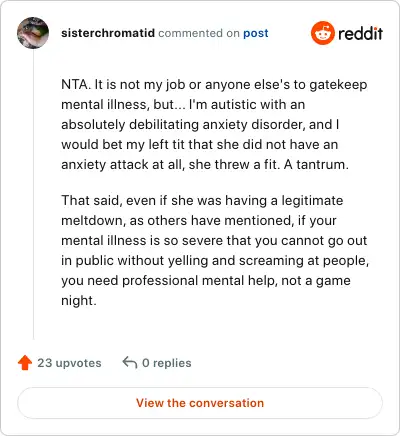Click the Reddit Snoo mascot logo

(322, 33)
